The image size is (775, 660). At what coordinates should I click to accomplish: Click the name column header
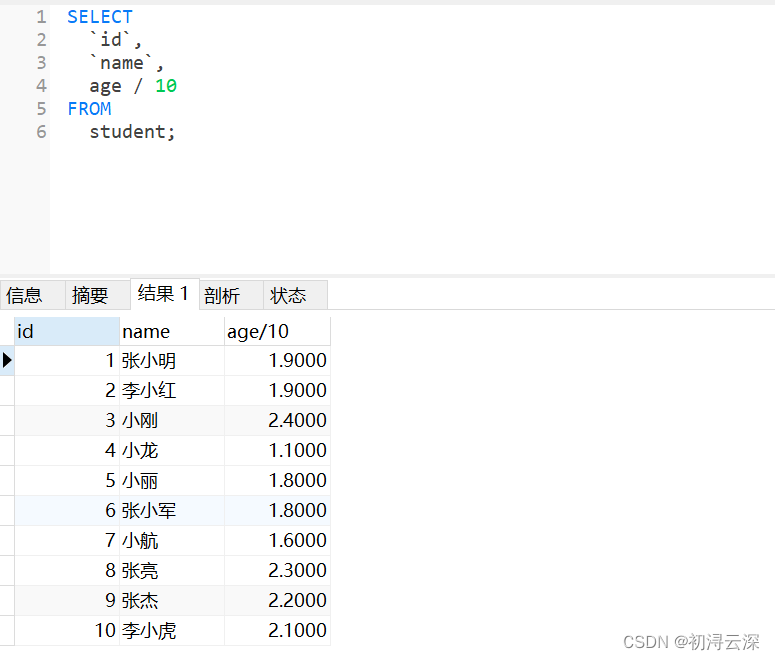click(172, 331)
